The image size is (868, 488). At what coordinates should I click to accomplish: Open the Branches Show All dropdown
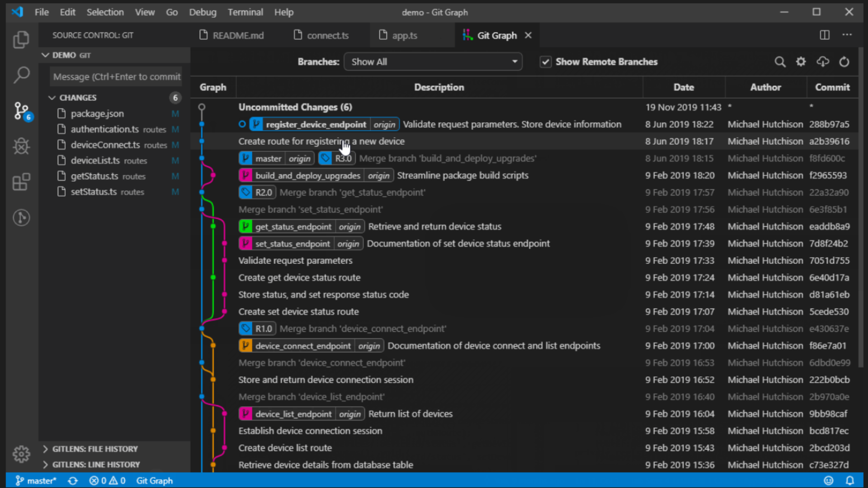point(433,61)
